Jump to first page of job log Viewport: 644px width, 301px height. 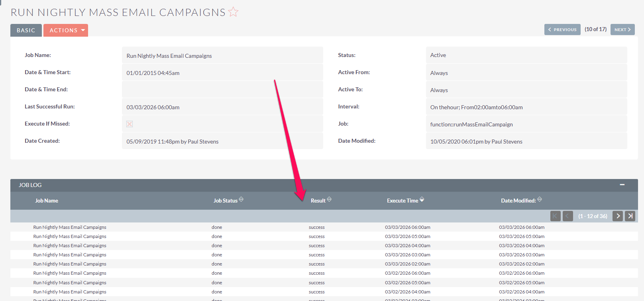[555, 216]
